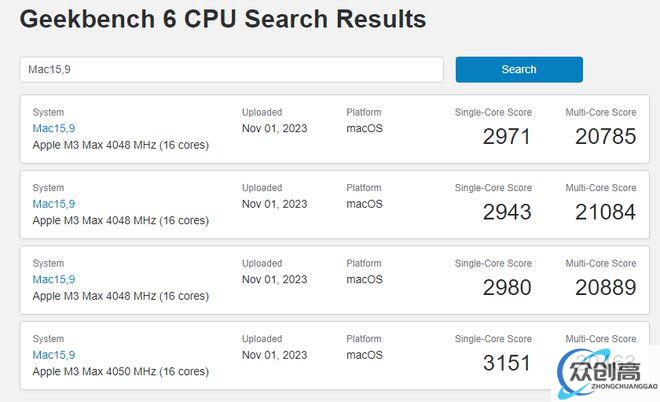Select the single-core score 2980
Image resolution: width=660 pixels, height=402 pixels.
click(506, 288)
